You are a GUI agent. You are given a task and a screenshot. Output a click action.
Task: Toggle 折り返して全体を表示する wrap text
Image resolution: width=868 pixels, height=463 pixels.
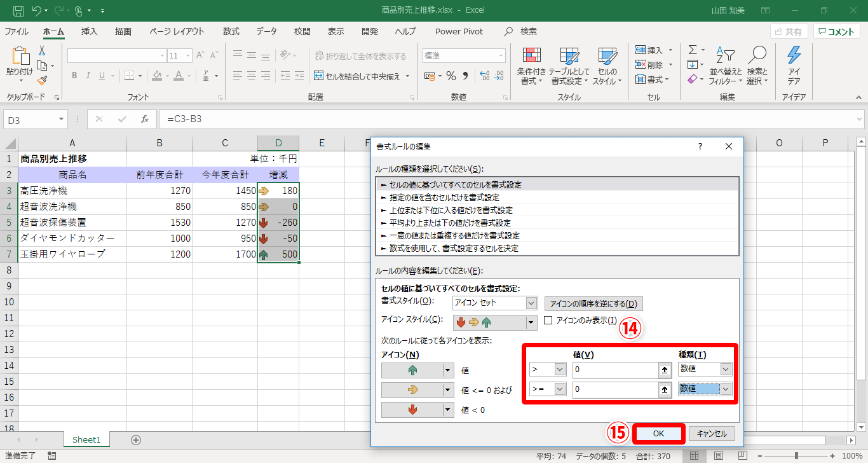(x=361, y=56)
